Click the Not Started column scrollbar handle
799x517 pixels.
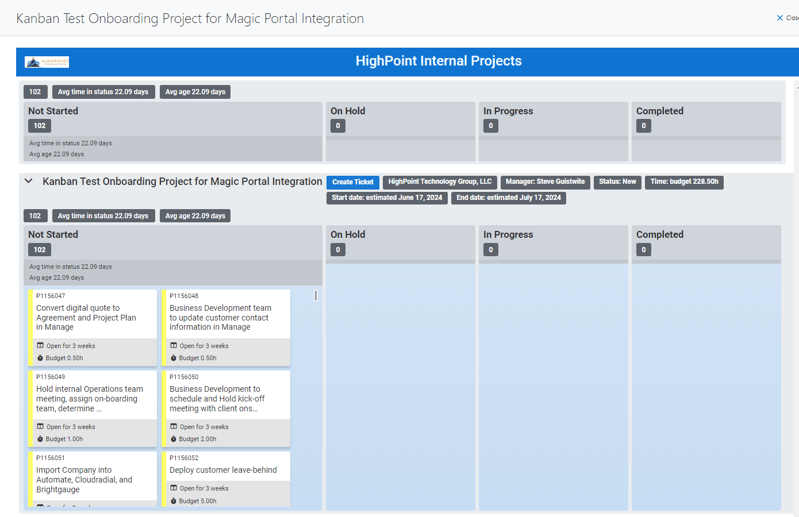(x=316, y=295)
